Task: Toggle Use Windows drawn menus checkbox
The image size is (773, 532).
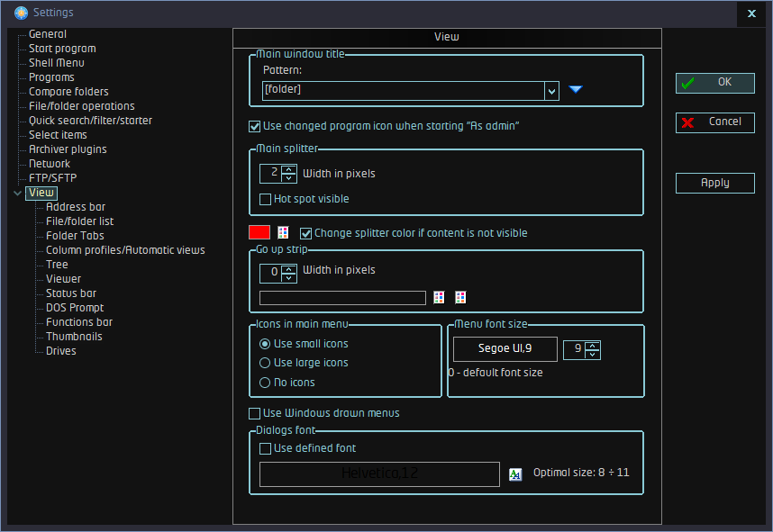Action: tap(254, 413)
